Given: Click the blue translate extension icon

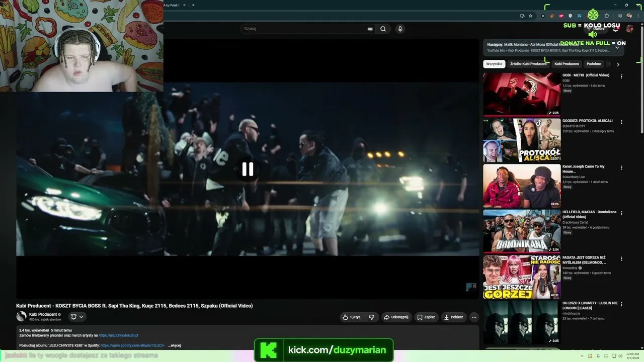Looking at the screenshot, I should click(x=579, y=16).
